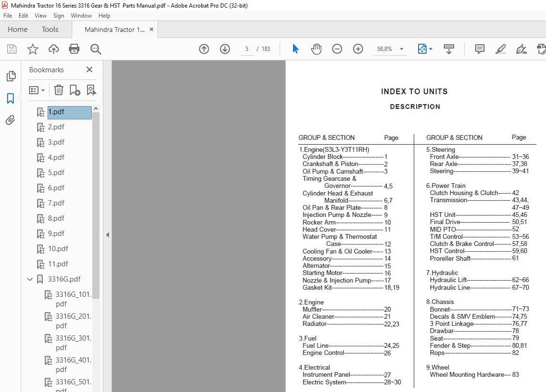Open the scrolling mode tool
This screenshot has height=392, width=546.
click(449, 49)
